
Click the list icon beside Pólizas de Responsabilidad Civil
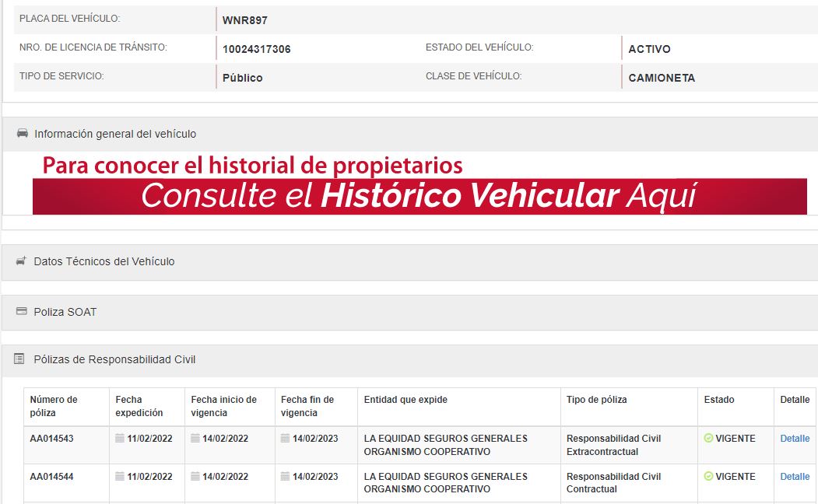19,359
